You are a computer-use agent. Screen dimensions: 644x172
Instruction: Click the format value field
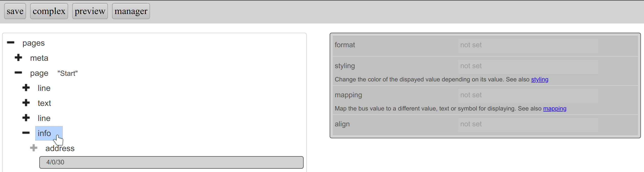coord(528,45)
